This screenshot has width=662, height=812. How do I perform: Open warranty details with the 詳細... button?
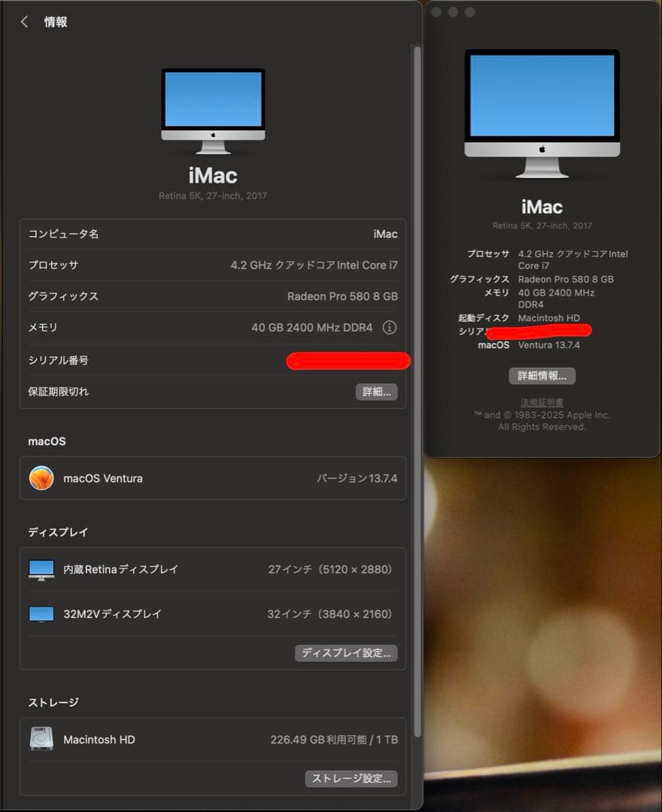point(376,392)
